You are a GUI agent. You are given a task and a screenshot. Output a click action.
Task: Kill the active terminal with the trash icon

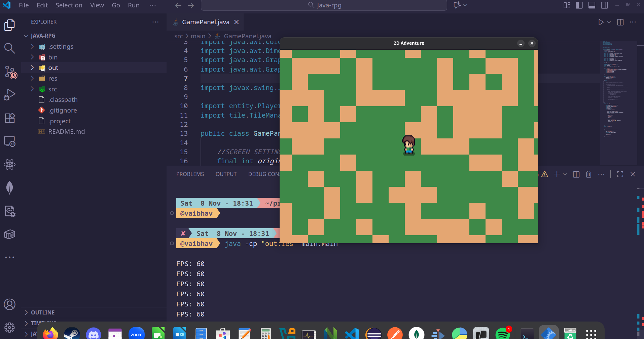point(589,174)
